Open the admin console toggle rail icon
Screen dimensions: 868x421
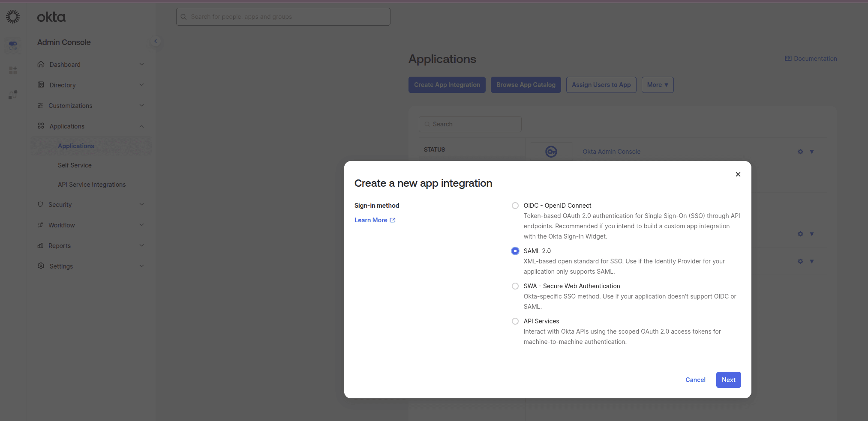13,45
